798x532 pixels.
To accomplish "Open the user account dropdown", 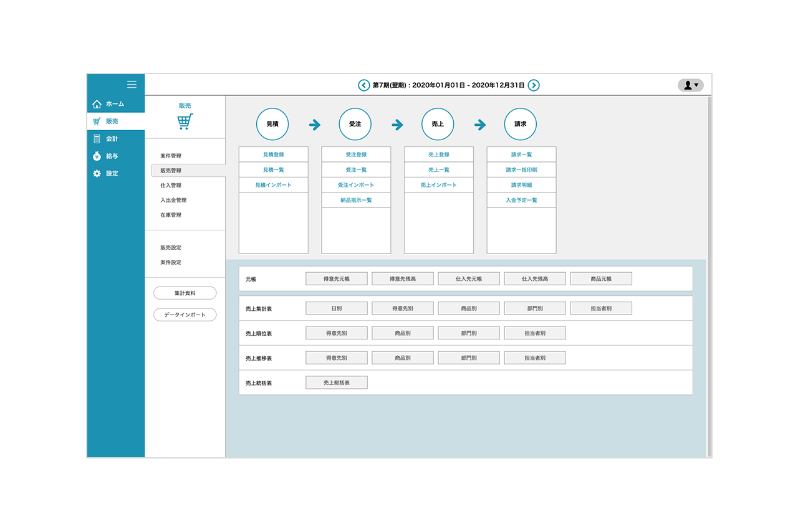I will pyautogui.click(x=691, y=85).
